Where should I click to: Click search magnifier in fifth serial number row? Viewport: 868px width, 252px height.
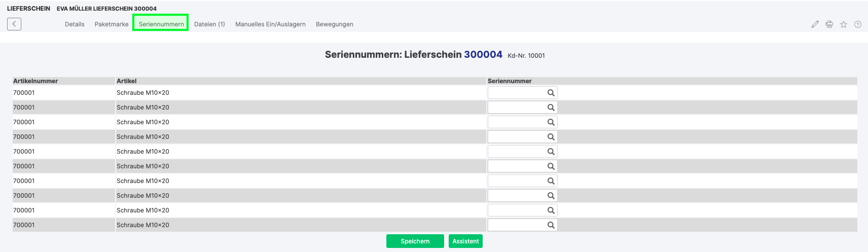[551, 152]
